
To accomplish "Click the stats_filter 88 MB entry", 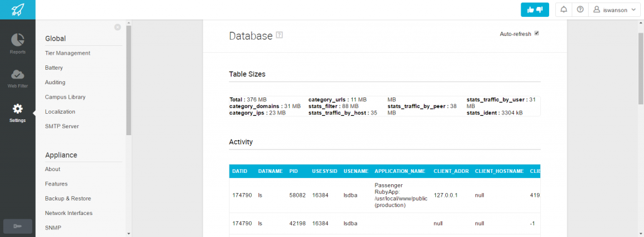I will pyautogui.click(x=333, y=106).
